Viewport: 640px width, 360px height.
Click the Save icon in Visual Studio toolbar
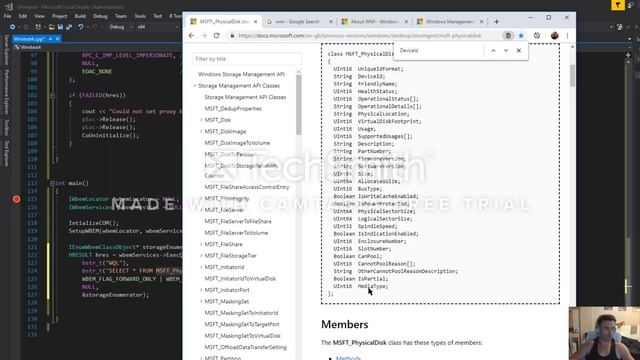pyautogui.click(x=60, y=27)
